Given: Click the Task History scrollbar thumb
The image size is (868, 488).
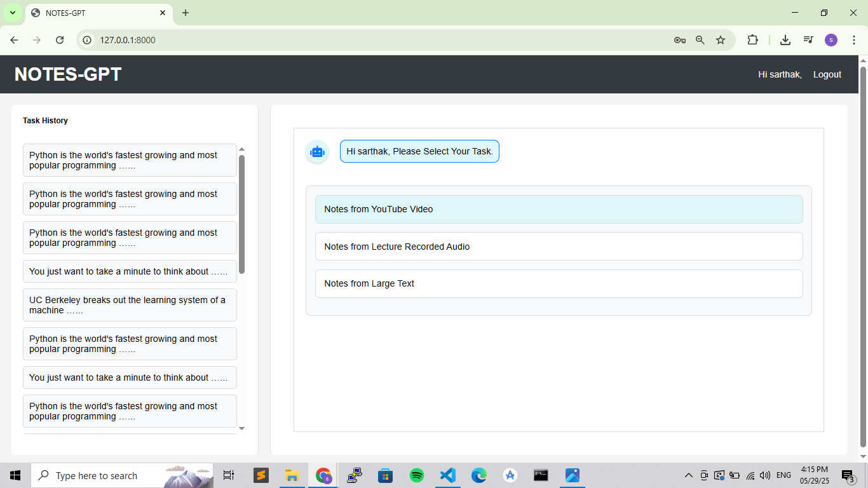Looking at the screenshot, I should pyautogui.click(x=241, y=214).
